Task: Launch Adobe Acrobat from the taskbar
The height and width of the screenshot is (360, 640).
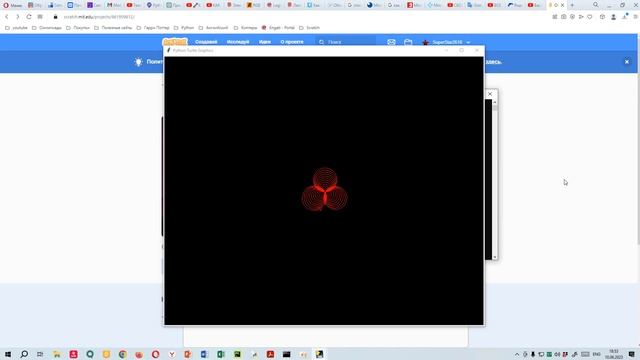Action: tap(270, 354)
